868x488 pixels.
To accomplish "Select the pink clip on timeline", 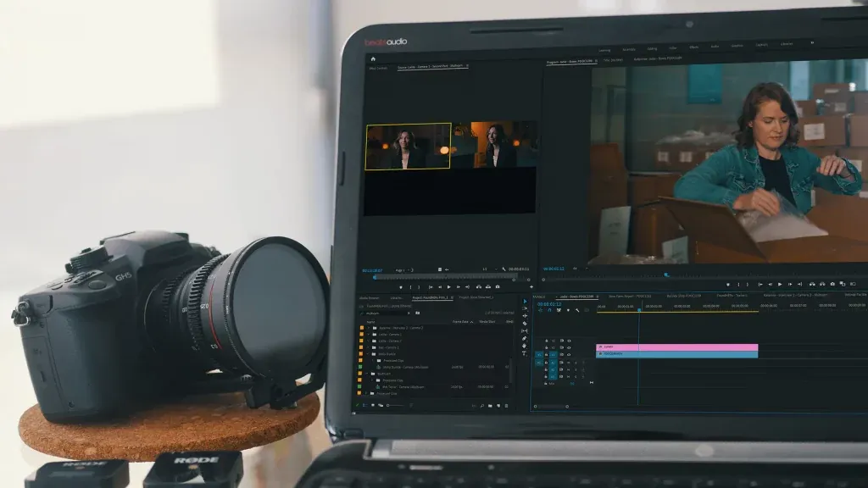I will click(676, 347).
